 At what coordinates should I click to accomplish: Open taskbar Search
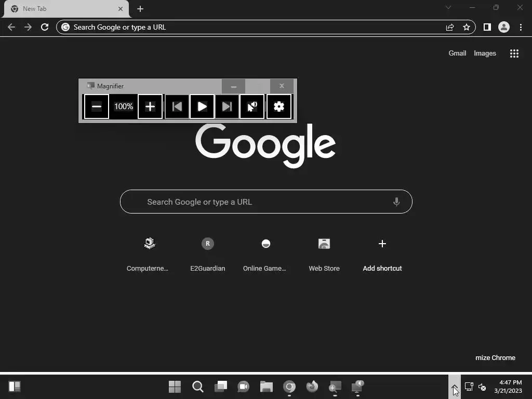pos(198,387)
